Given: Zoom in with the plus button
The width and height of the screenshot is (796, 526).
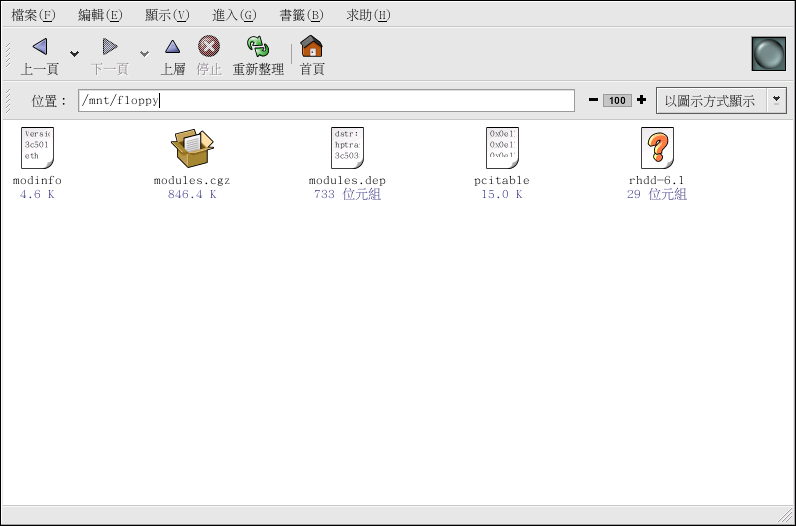Looking at the screenshot, I should click(641, 100).
